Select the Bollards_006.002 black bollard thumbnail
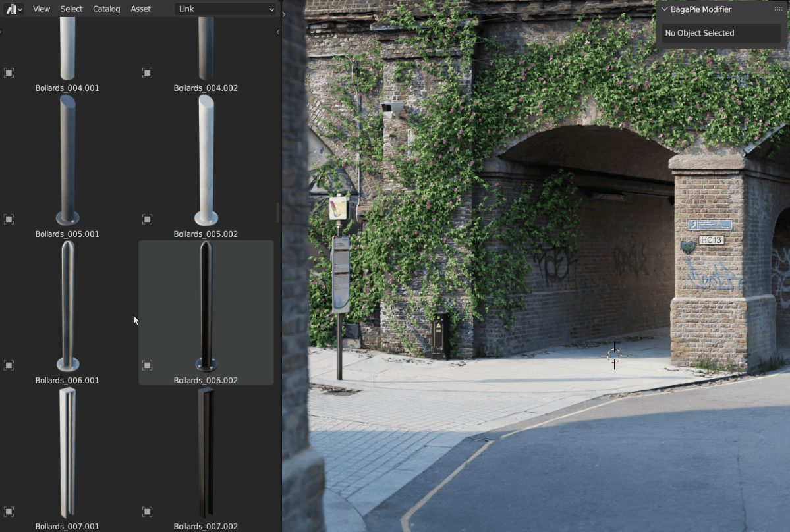The image size is (790, 532). [206, 307]
